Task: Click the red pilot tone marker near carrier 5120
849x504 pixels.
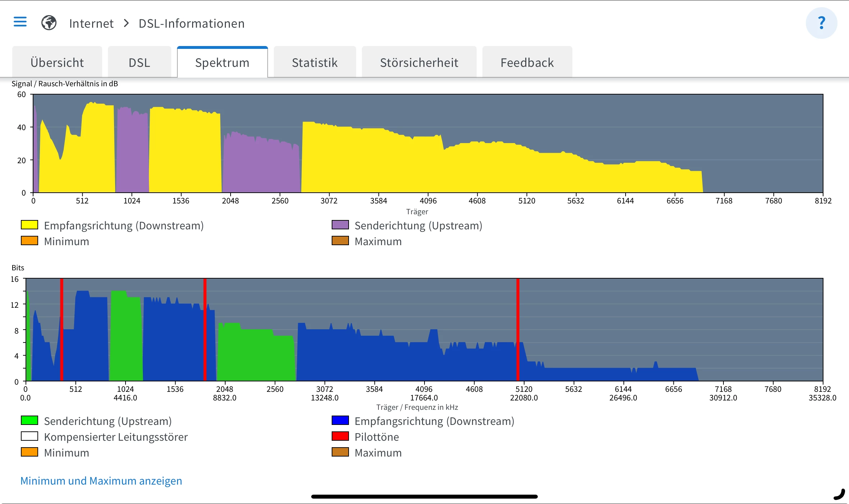Action: (518, 329)
